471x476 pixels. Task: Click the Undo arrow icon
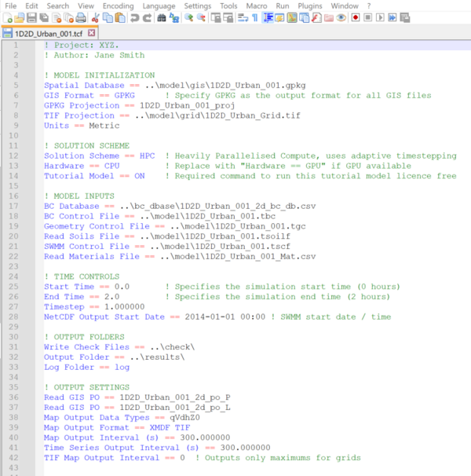[x=134, y=17]
